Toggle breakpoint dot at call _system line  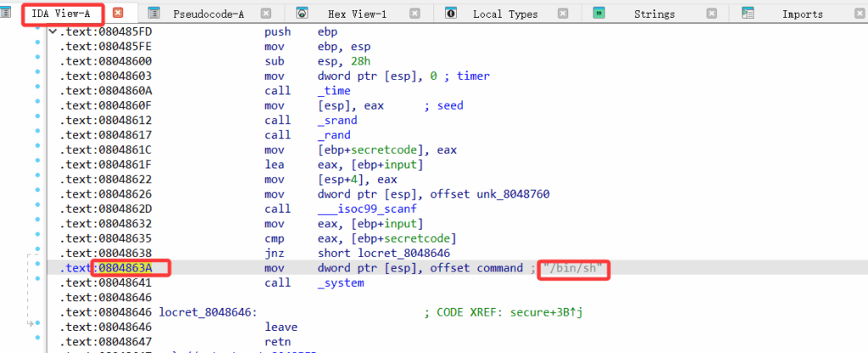click(36, 283)
